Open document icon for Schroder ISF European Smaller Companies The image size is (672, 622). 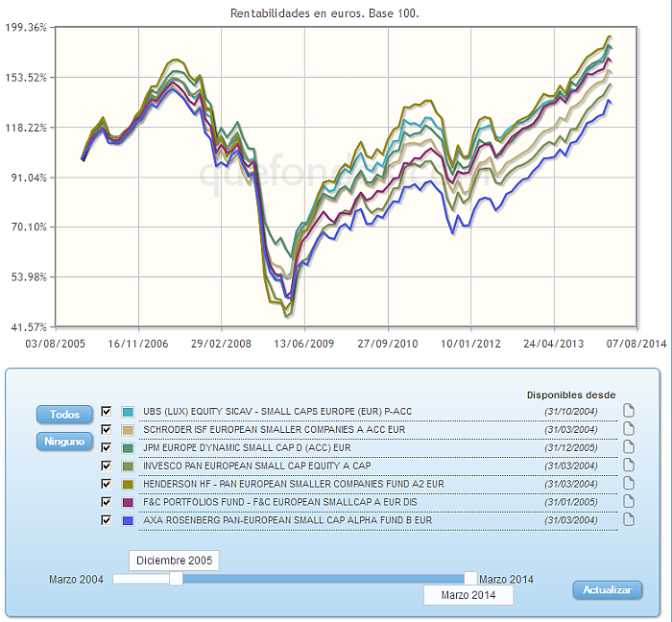point(628,429)
